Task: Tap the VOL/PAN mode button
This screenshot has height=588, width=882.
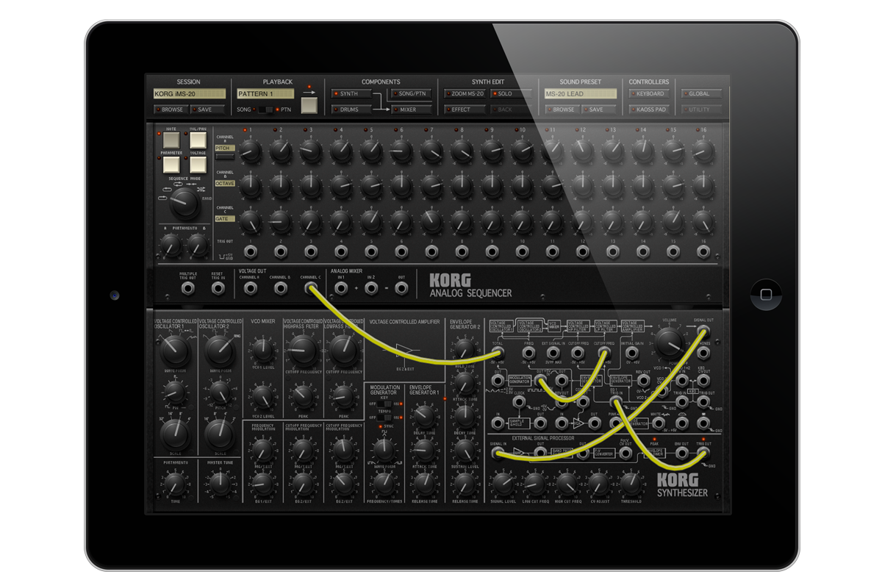Action: click(198, 140)
